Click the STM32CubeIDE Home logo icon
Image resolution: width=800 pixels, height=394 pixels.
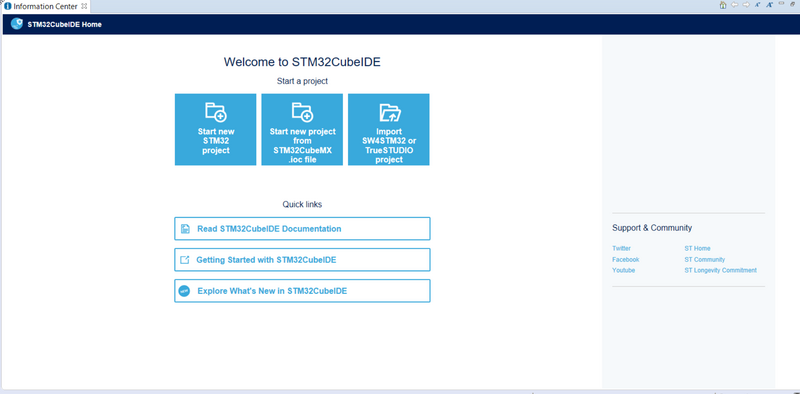(x=17, y=23)
